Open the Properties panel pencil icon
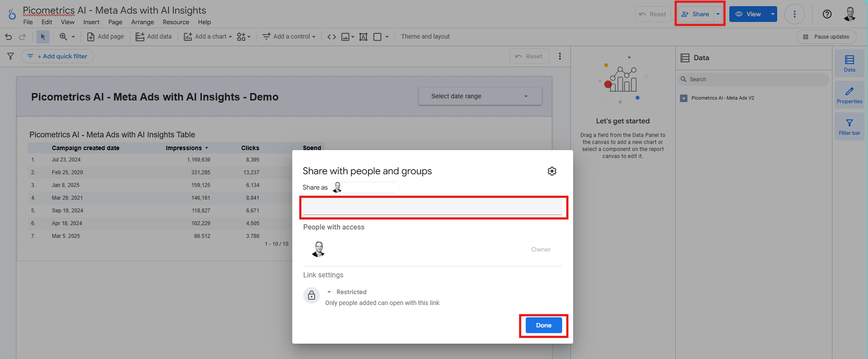The height and width of the screenshot is (359, 868). (x=849, y=95)
